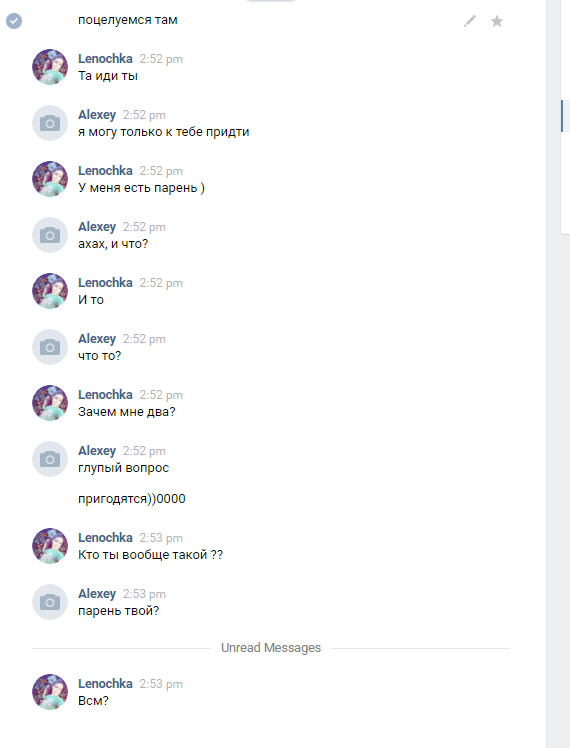
Task: Click Alexey's camera avatar beside "что то?"
Action: pos(50,347)
